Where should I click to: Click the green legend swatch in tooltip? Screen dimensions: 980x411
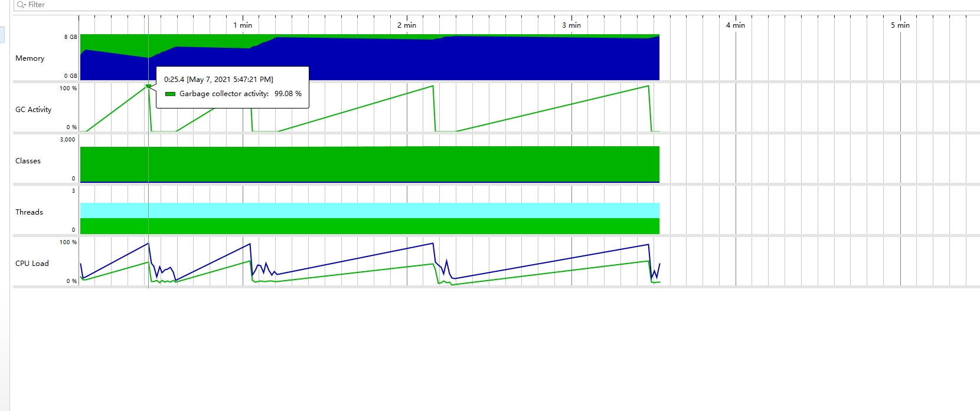coord(170,94)
